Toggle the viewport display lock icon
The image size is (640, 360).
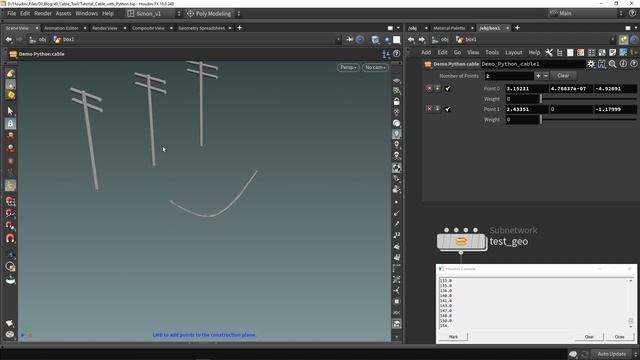[x=396, y=102]
